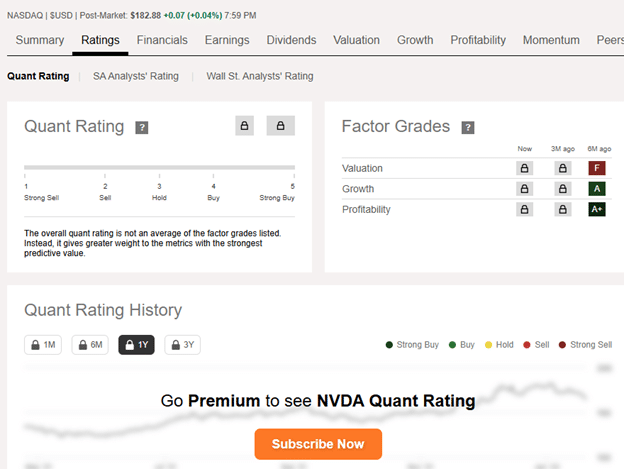The width and height of the screenshot is (624, 469).
Task: Click the Subscribe Now button
Action: [x=318, y=444]
